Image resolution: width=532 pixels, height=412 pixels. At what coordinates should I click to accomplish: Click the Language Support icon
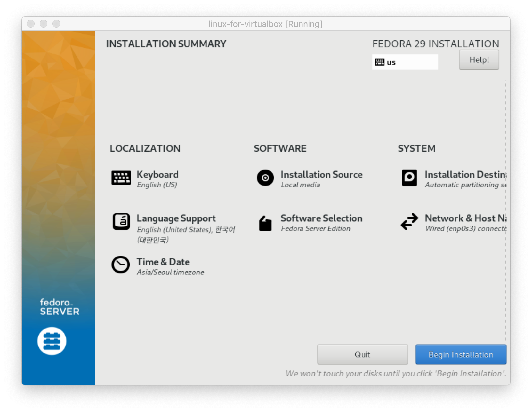point(121,221)
